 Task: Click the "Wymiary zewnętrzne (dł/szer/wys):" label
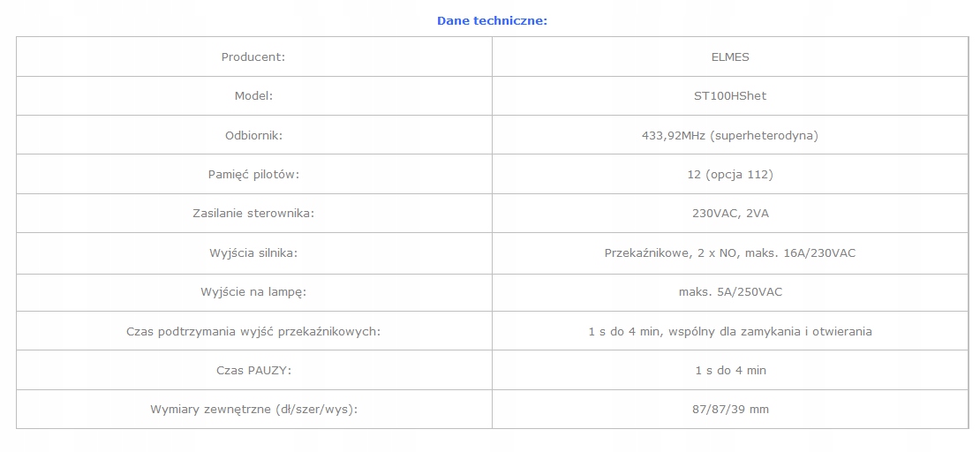coord(253,410)
